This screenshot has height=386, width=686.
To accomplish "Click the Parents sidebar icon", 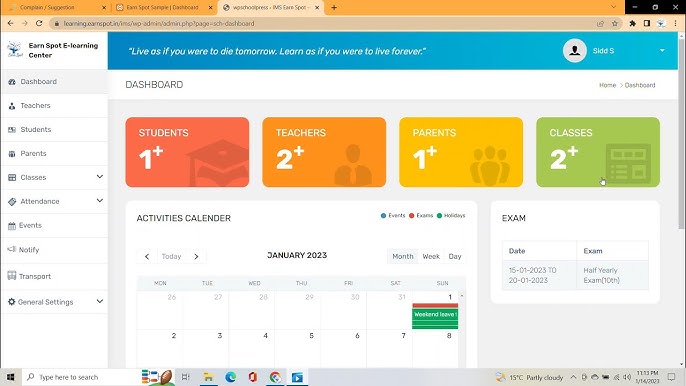I will (x=12, y=154).
